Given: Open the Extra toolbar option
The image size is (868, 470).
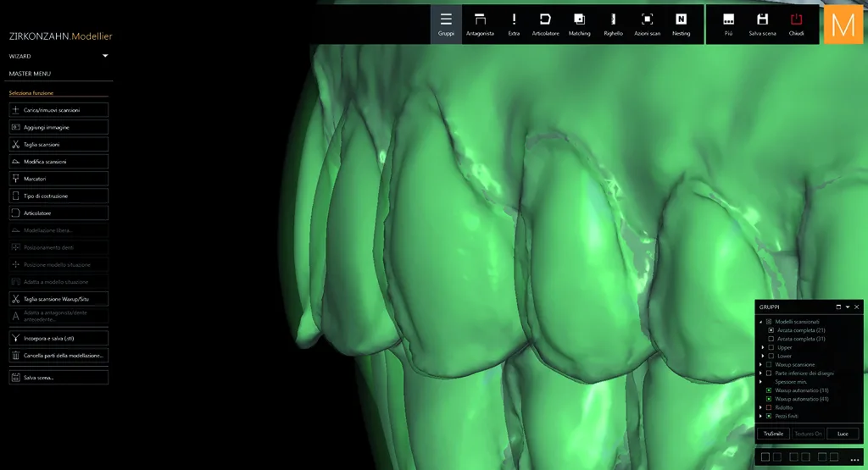Looking at the screenshot, I should tap(514, 25).
